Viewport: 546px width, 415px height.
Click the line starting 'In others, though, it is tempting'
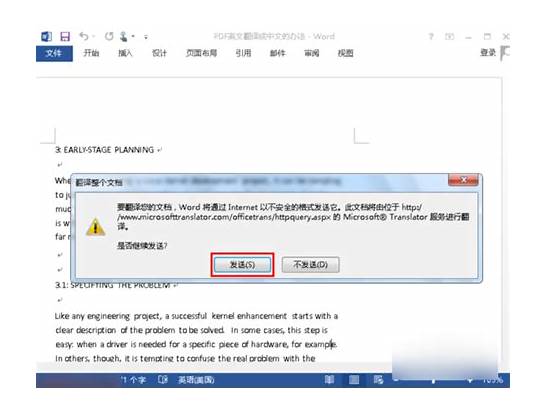coord(185,358)
